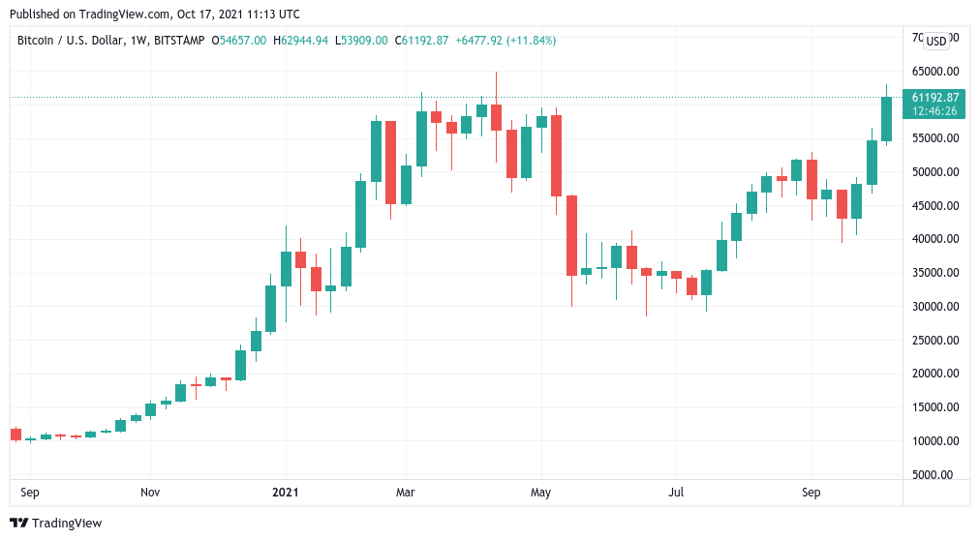
Task: Select the Nov marker on the time axis
Action: (150, 493)
